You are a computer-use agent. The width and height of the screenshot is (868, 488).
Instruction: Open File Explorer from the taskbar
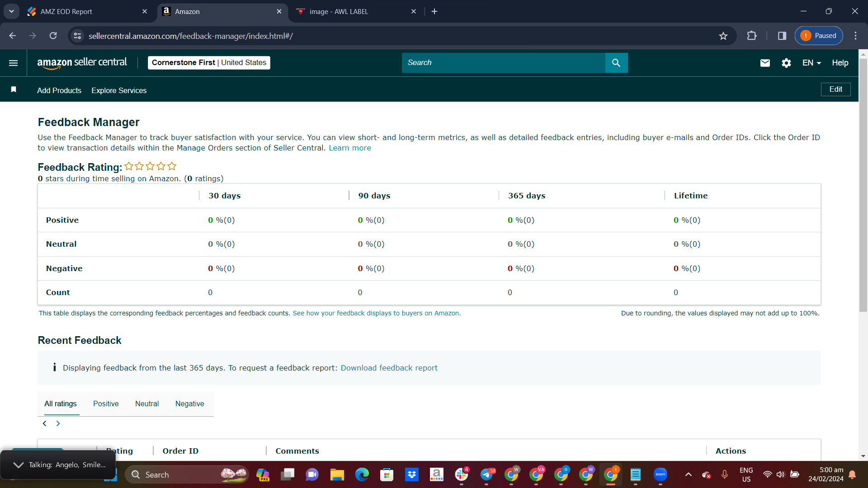pyautogui.click(x=337, y=474)
